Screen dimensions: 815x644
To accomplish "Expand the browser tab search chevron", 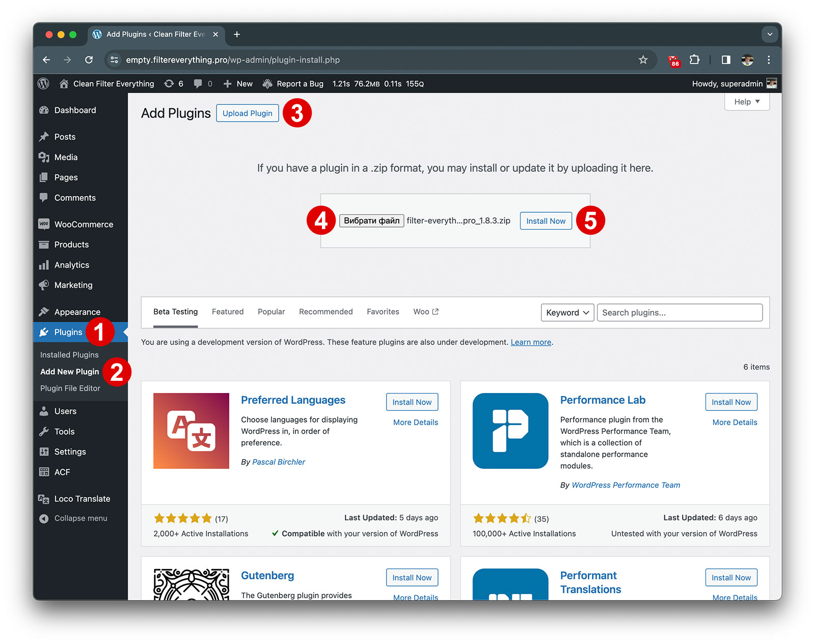I will pos(770,35).
